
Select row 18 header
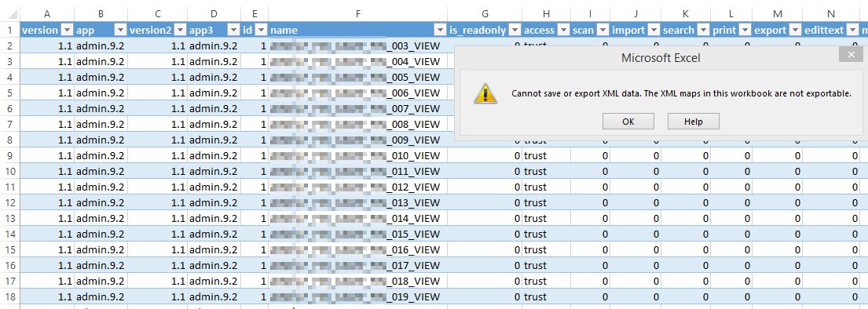pos(10,296)
